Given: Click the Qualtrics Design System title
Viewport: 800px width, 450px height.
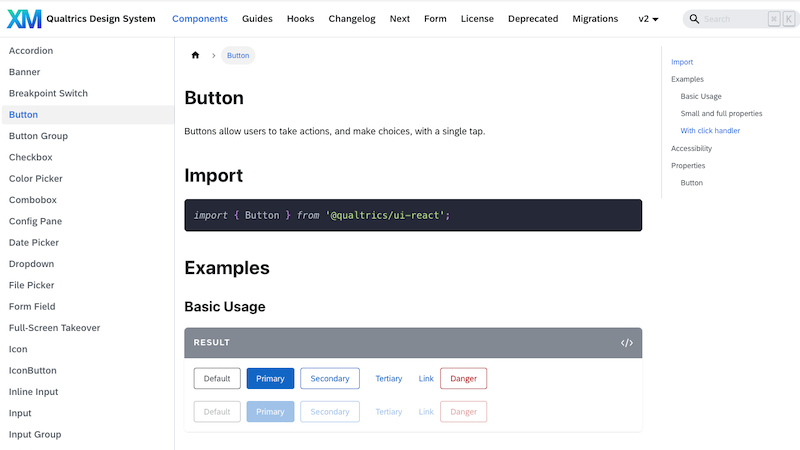Looking at the screenshot, I should point(101,19).
